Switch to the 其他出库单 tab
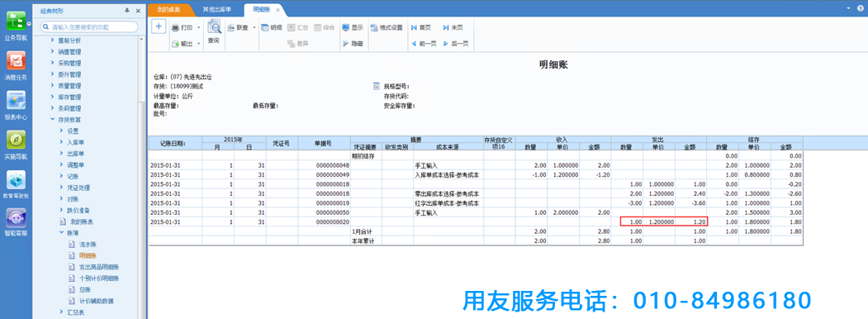 pyautogui.click(x=217, y=10)
